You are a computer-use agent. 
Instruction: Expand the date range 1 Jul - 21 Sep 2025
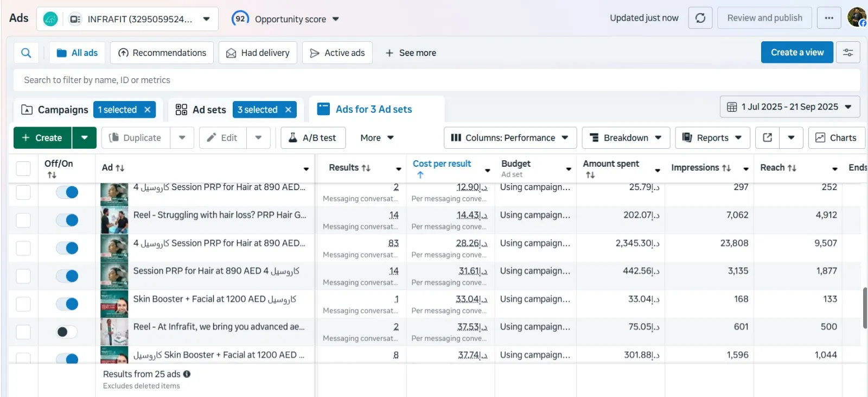click(x=789, y=107)
